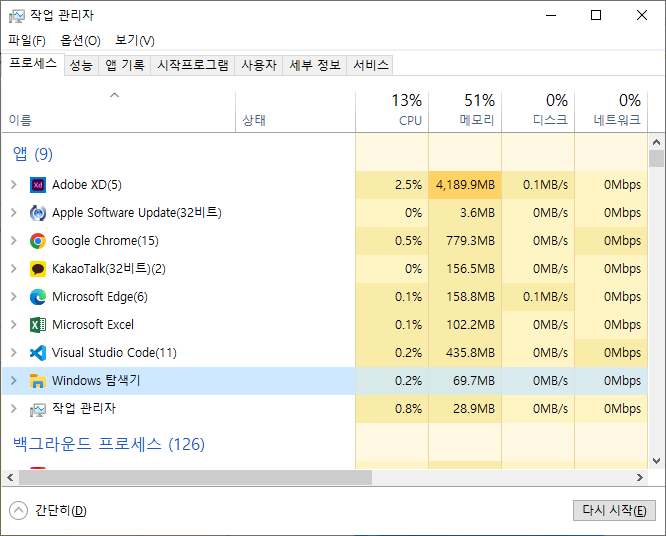Click the vertical scrollbar down arrow
Image resolution: width=666 pixels, height=536 pixels.
tap(656, 461)
